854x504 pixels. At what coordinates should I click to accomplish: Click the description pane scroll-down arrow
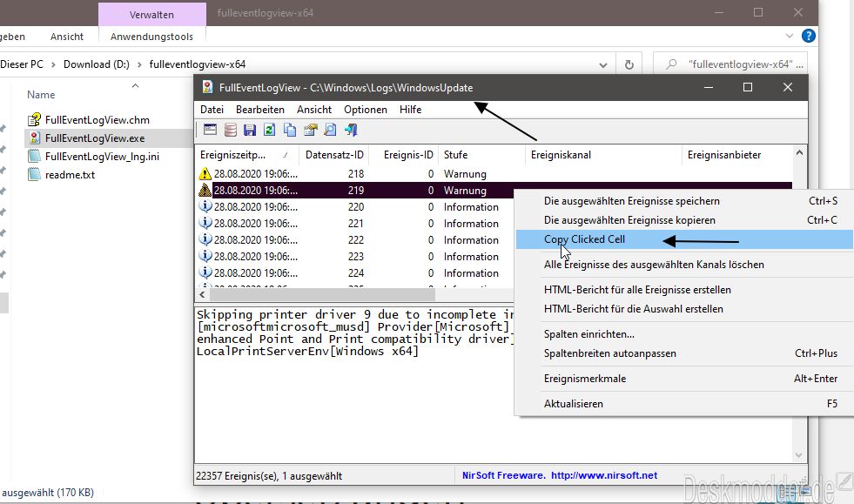click(x=799, y=455)
